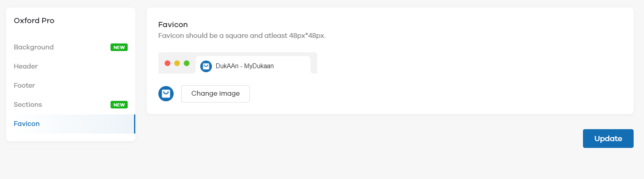Click the green dot in browser preview
644x179 pixels.
[187, 63]
